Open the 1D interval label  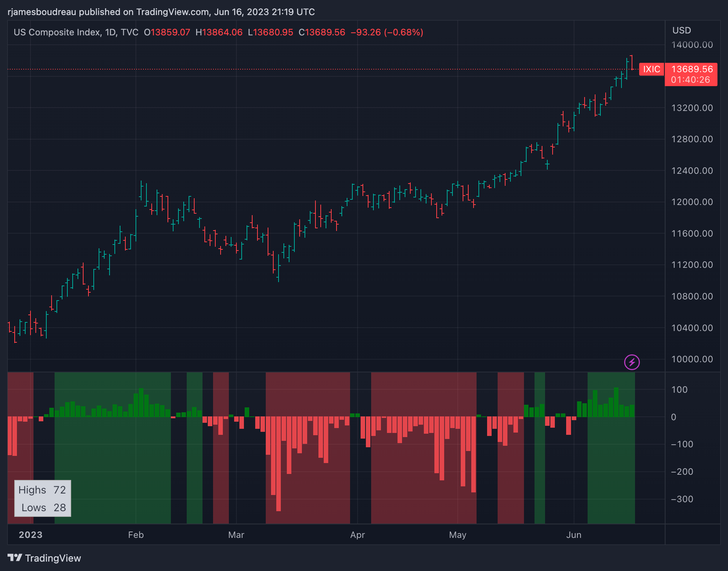click(x=110, y=32)
